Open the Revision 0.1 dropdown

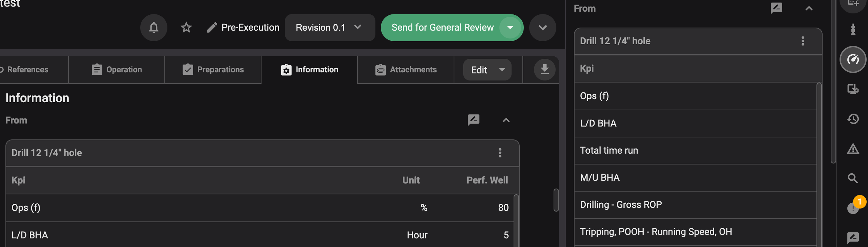329,27
